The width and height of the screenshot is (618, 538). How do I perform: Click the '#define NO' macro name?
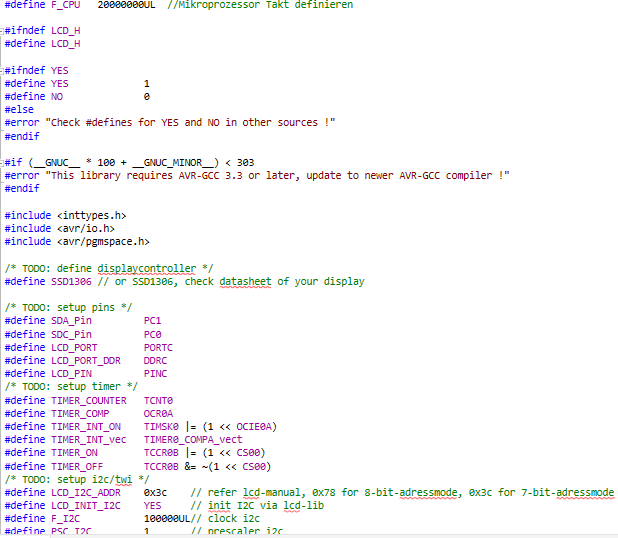pos(57,97)
